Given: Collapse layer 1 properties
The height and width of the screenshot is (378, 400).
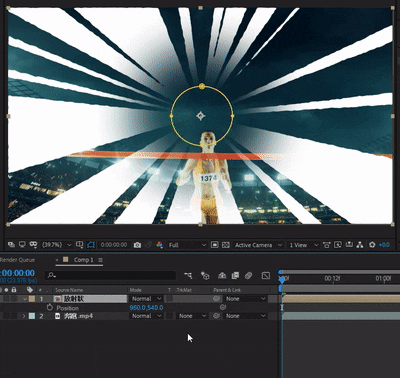Looking at the screenshot, I should (25, 299).
